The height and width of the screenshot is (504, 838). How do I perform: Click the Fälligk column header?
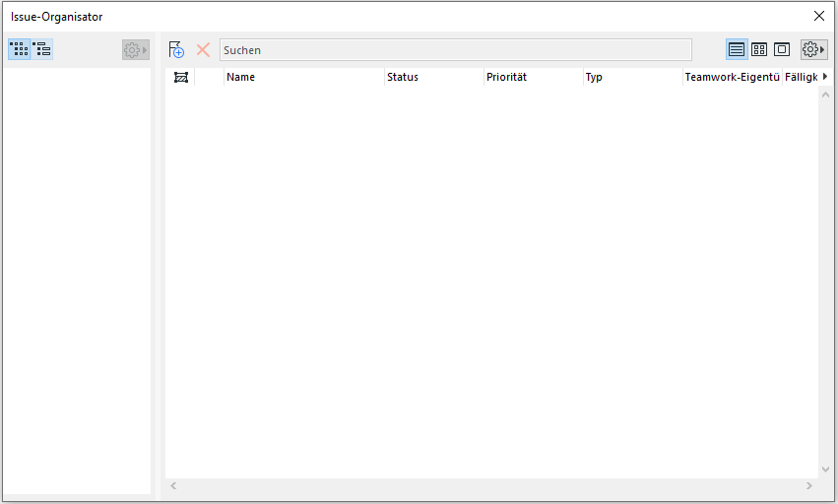pos(801,78)
